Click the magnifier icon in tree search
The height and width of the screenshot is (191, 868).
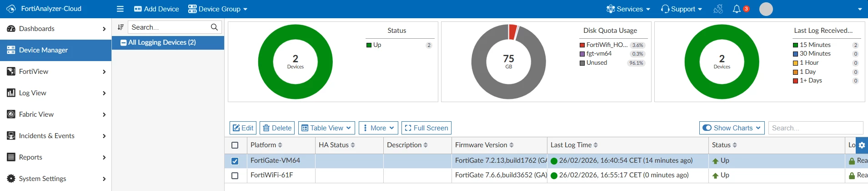point(214,27)
